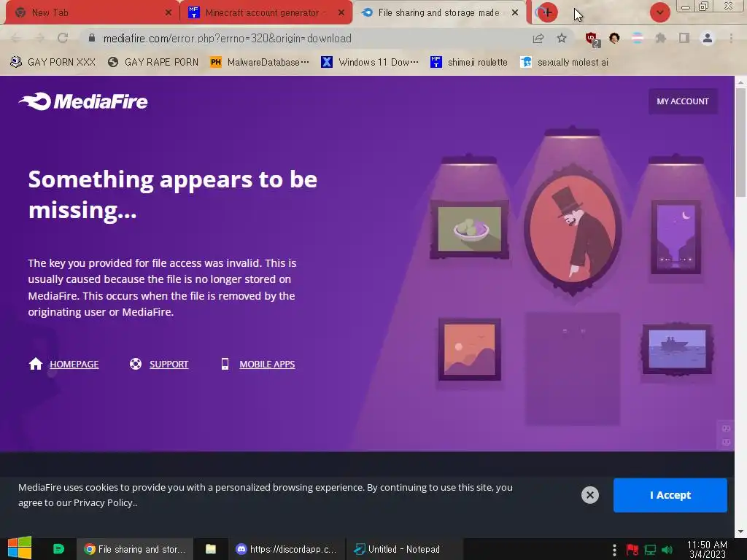This screenshot has width=747, height=560.
Task: Click the scrollbar down arrow
Action: coord(740,532)
